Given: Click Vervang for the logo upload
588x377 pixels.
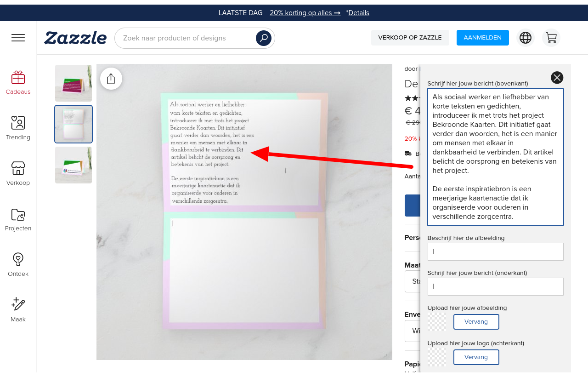Looking at the screenshot, I should click(x=476, y=357).
